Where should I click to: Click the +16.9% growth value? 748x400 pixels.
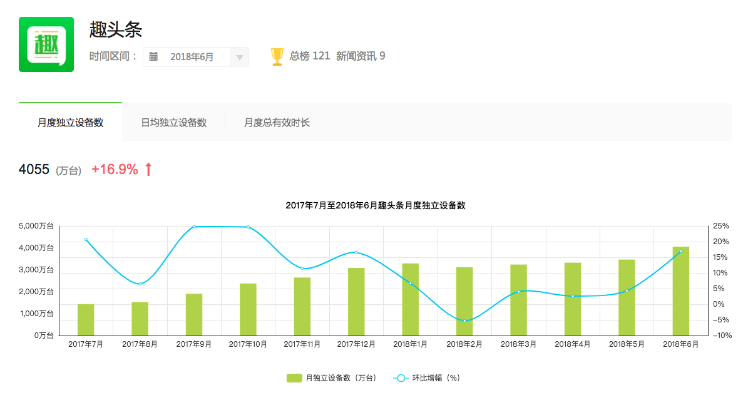115,169
